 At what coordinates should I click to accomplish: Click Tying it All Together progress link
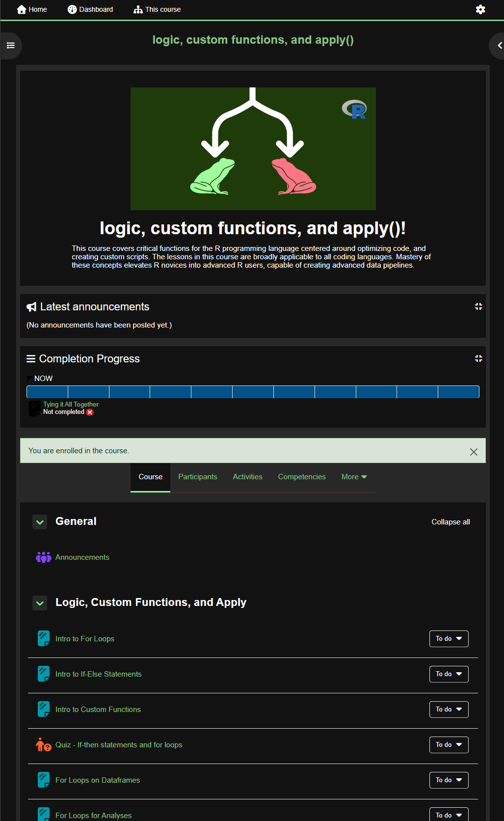coord(71,405)
